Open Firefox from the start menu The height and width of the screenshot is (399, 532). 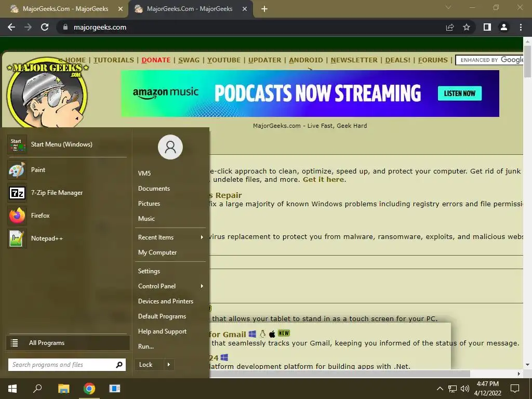coord(67,216)
